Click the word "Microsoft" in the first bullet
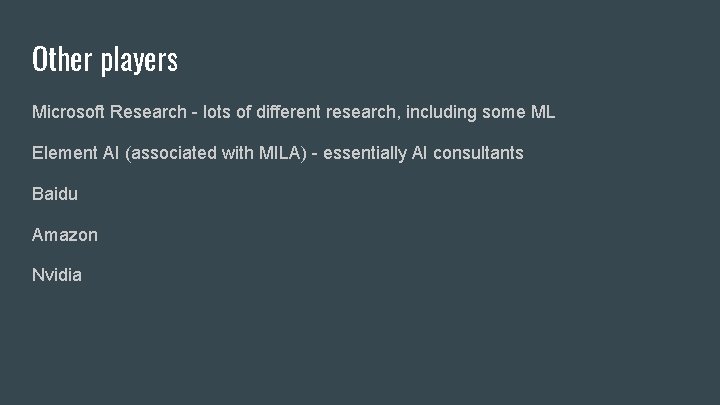This screenshot has height=405, width=720. coord(68,113)
